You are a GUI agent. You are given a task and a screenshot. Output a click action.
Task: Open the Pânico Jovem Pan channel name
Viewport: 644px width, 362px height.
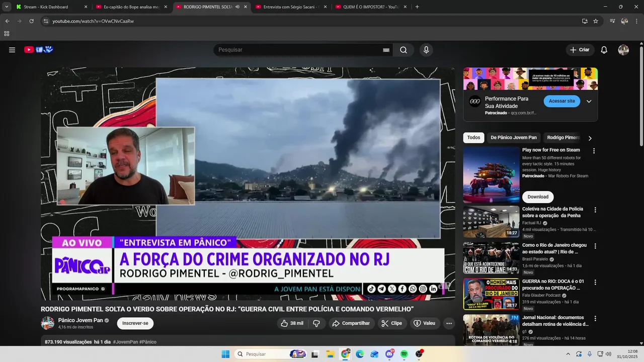click(80, 320)
